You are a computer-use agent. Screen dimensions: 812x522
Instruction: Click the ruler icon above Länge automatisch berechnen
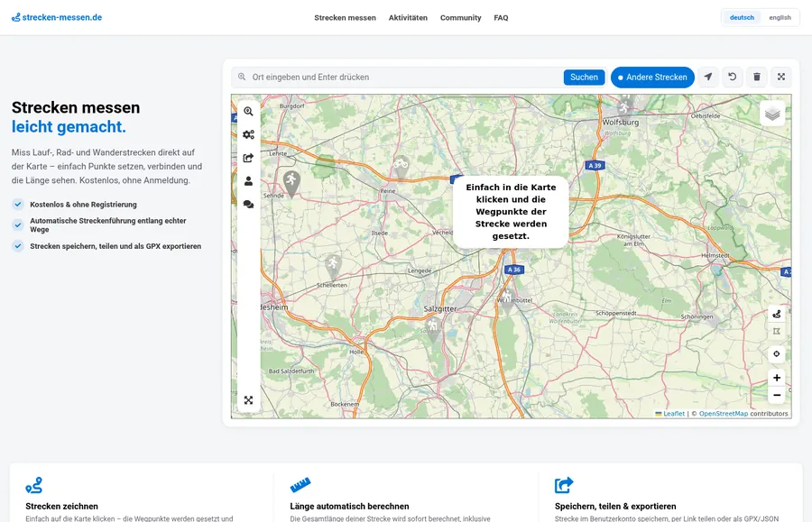[300, 485]
